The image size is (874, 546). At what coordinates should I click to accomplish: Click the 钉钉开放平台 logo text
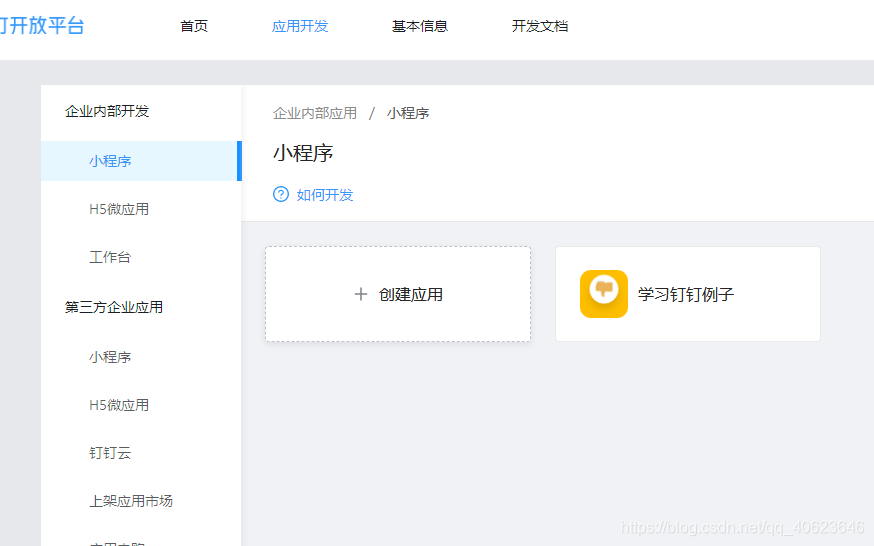42,26
